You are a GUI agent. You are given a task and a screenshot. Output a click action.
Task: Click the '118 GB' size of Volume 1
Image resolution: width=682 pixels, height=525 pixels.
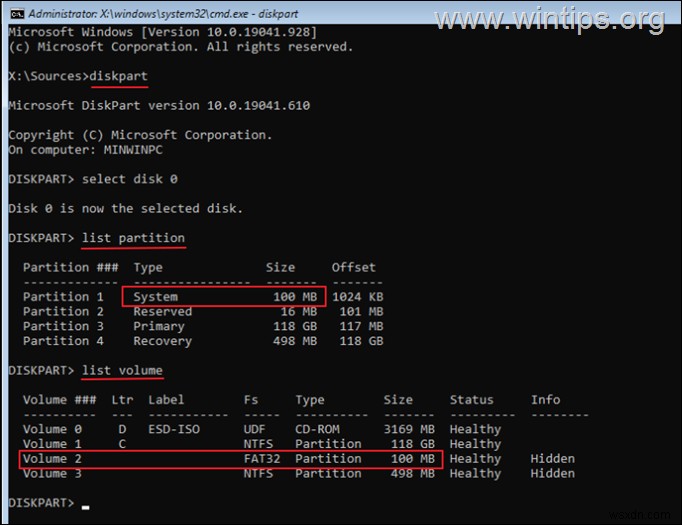point(413,445)
